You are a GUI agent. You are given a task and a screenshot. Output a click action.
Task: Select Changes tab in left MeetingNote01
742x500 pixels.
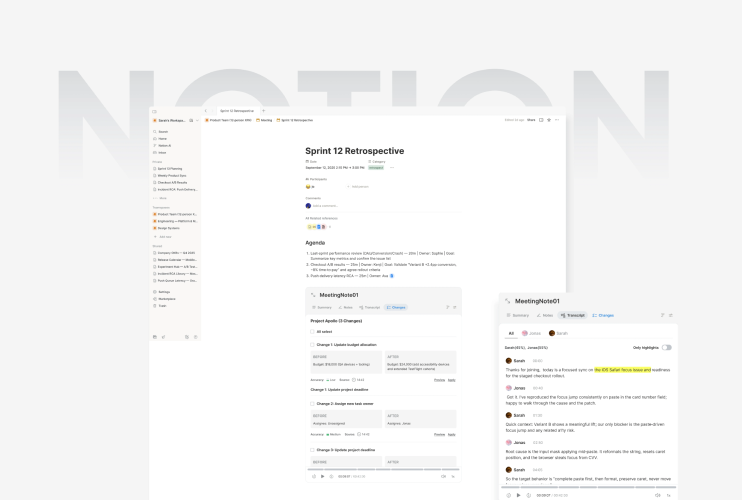pos(396,307)
